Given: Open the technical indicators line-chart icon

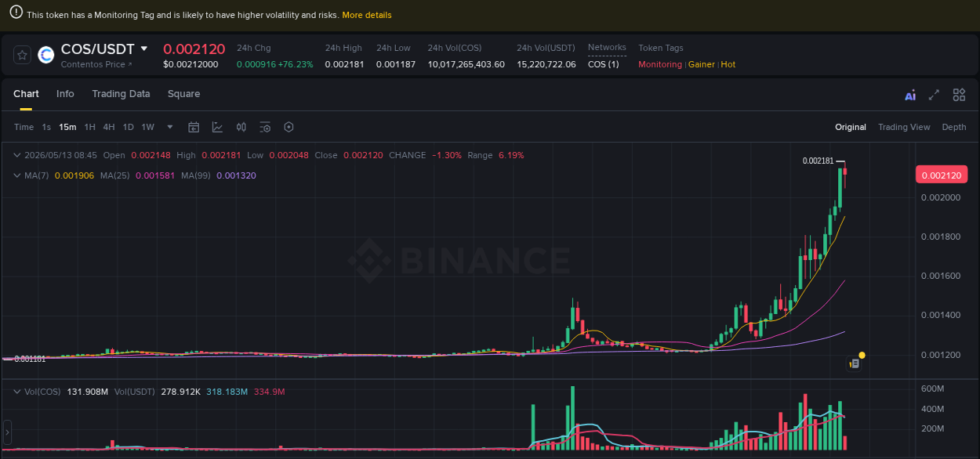Looking at the screenshot, I should pyautogui.click(x=217, y=127).
